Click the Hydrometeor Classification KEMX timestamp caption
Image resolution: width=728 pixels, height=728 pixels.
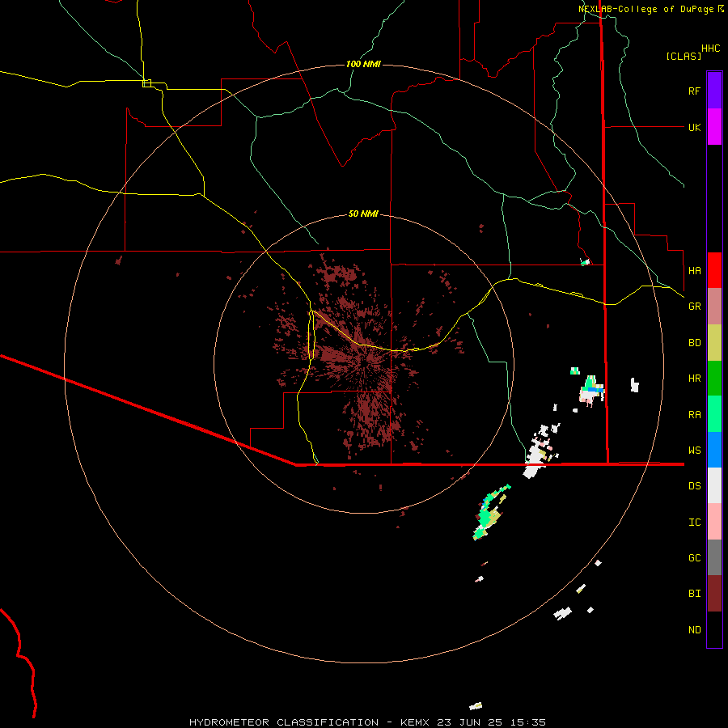pyautogui.click(x=367, y=722)
